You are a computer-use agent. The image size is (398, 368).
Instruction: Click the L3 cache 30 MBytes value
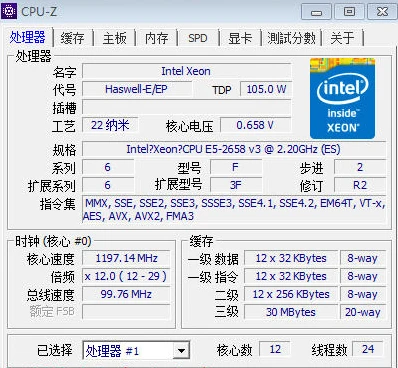(291, 312)
